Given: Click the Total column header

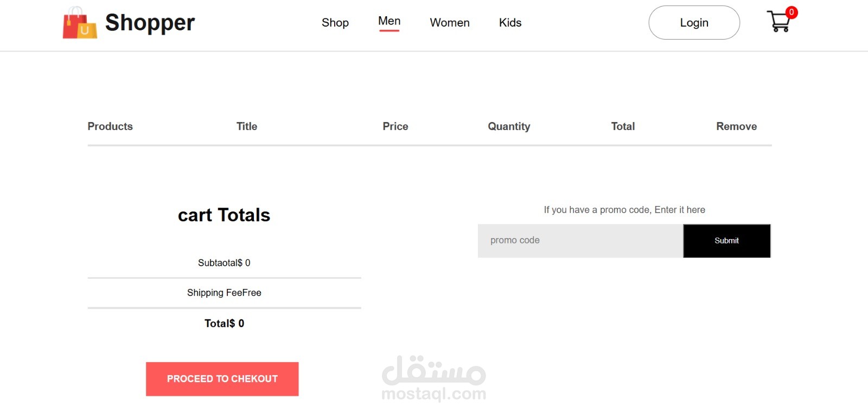Looking at the screenshot, I should [x=623, y=126].
